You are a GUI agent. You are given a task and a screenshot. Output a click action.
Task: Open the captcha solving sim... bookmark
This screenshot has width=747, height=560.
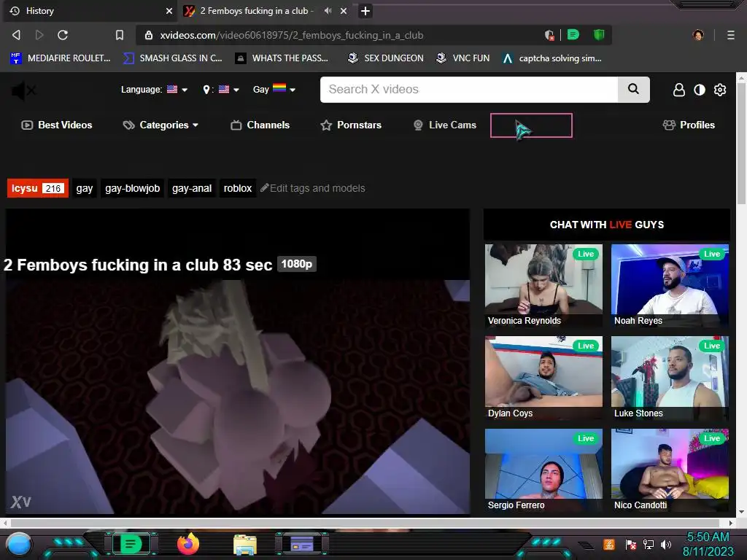click(552, 58)
